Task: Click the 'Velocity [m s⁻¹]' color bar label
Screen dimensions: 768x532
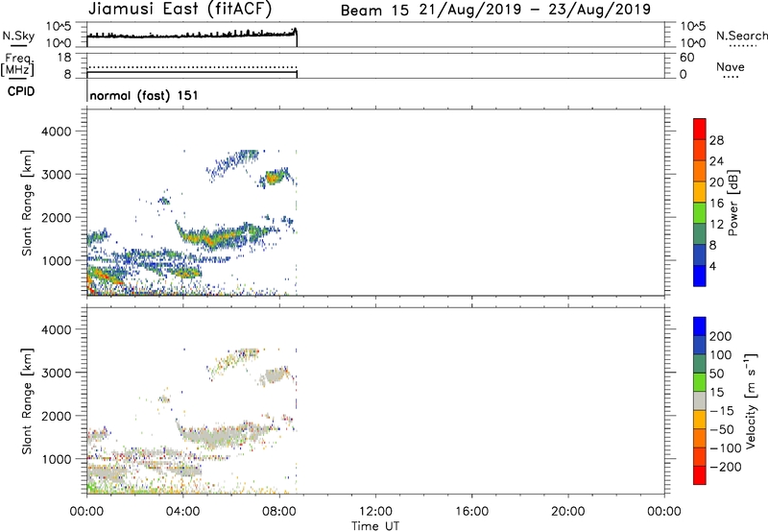Action: point(751,401)
